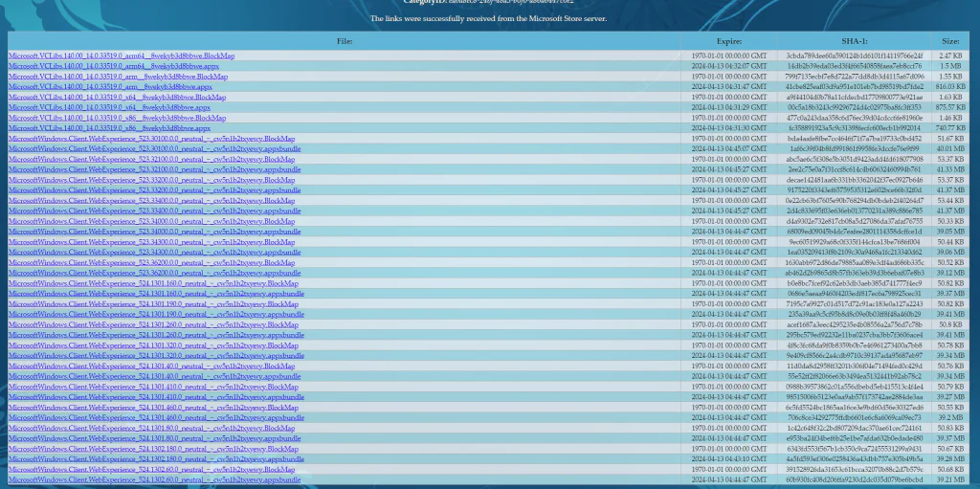Image resolution: width=980 pixels, height=489 pixels.
Task: Download WebExperience 524.1301.410.0 appxbundle
Action: (x=156, y=397)
